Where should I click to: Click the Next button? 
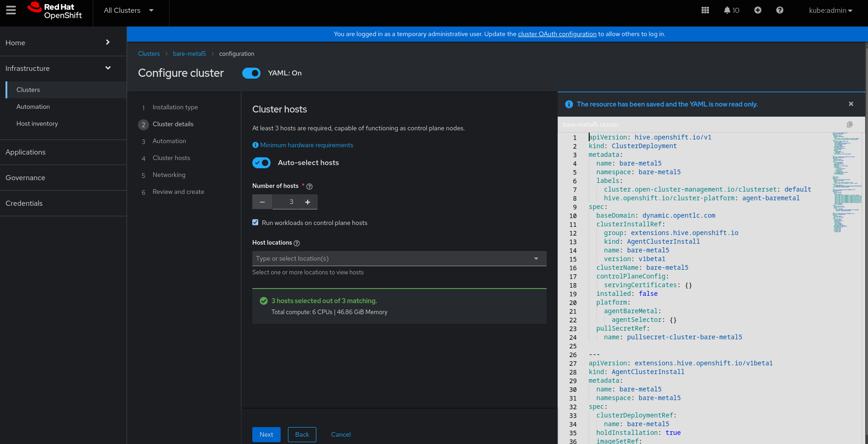pyautogui.click(x=266, y=434)
